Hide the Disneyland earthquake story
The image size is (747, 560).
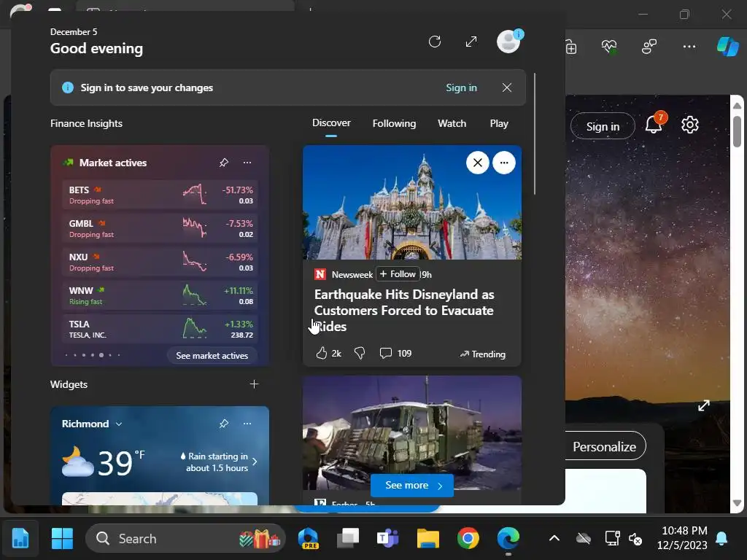(477, 163)
